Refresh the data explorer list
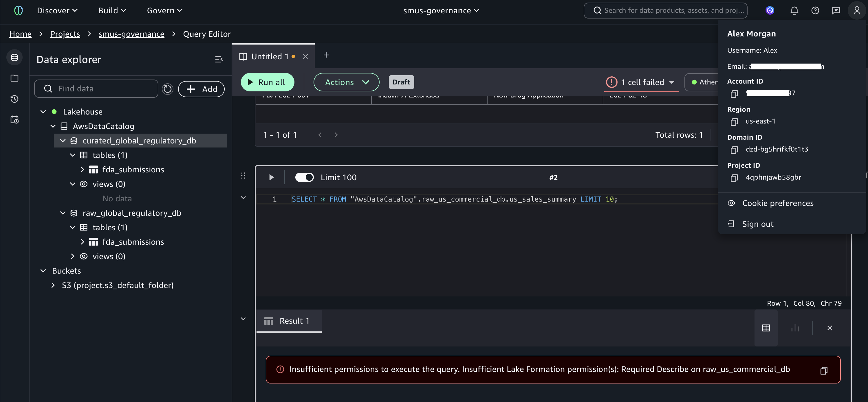 pos(167,89)
